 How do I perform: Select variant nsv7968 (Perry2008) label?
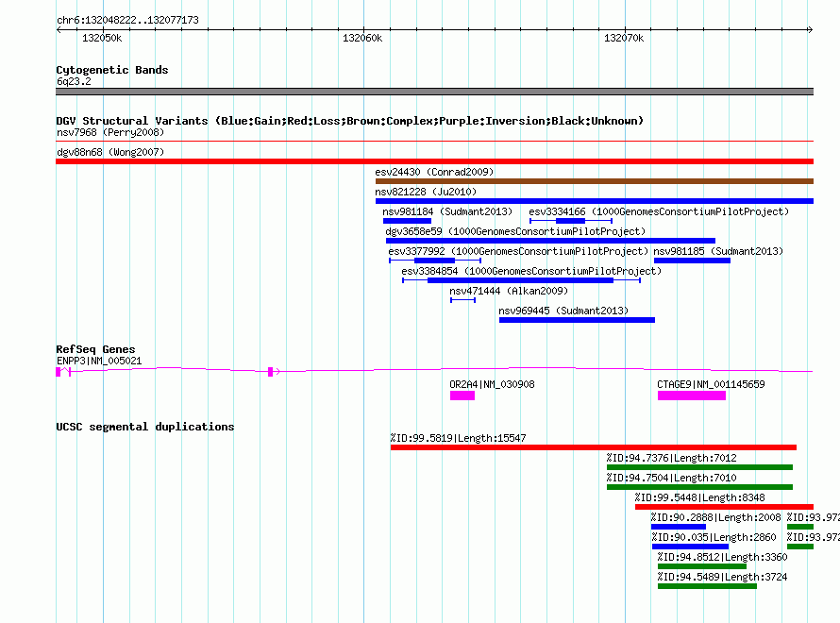(110, 132)
